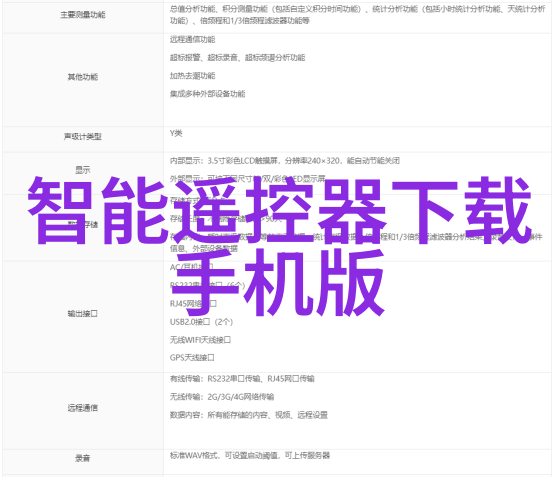Click the 远程通信功能 text line
This screenshot has height=477, width=554.
click(193, 39)
